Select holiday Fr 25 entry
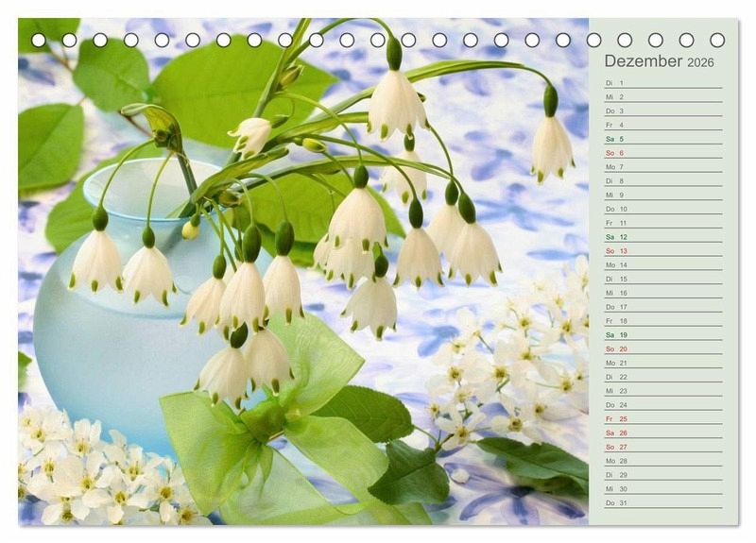Viewport: 756px width, 543px height. [661, 418]
